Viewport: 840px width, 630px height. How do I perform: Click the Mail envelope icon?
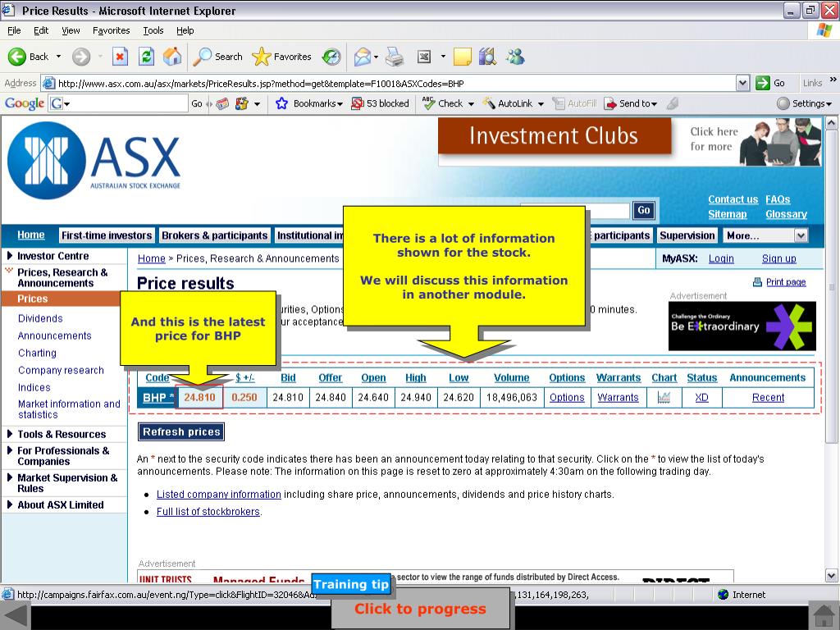pos(363,57)
